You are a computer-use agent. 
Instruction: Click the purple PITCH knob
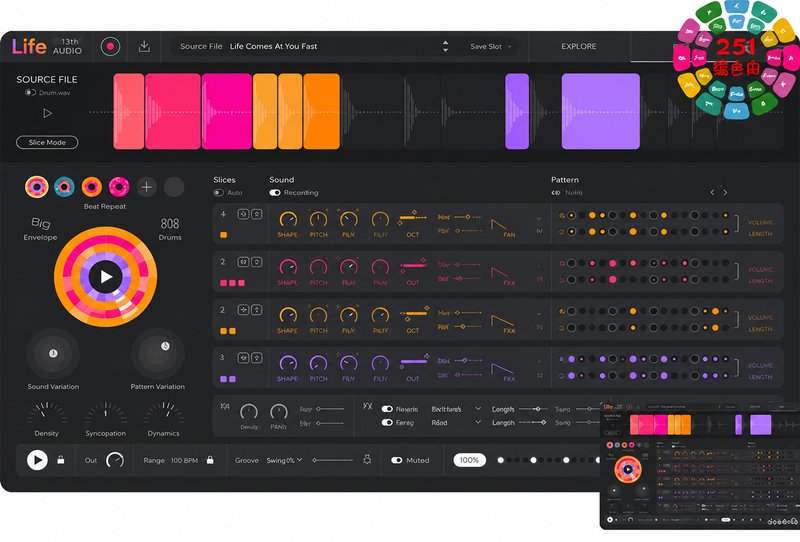(x=318, y=364)
